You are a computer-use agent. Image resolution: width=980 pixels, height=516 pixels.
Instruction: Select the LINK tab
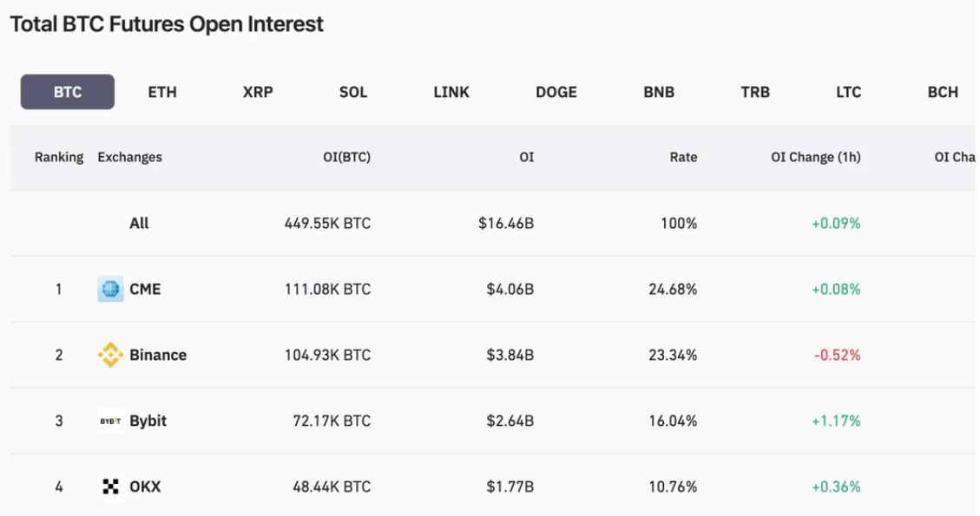[451, 92]
